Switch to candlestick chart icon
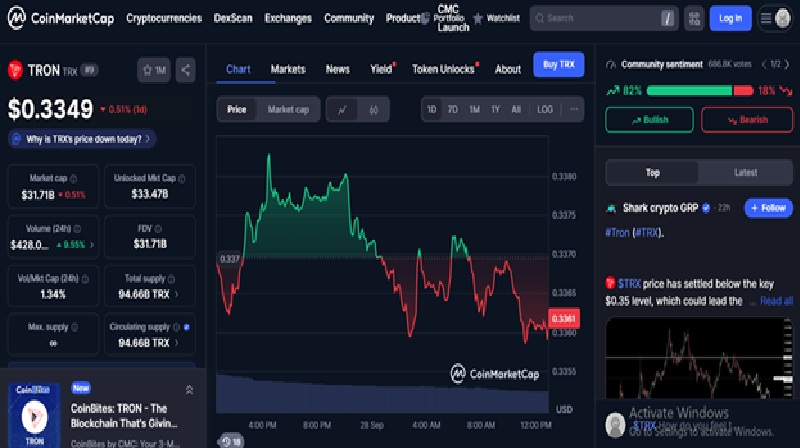800x448 pixels. tap(373, 109)
